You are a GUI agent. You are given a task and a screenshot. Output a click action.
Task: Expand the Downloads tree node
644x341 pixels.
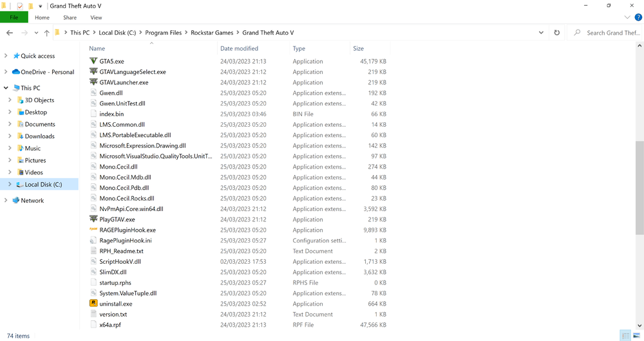point(10,136)
